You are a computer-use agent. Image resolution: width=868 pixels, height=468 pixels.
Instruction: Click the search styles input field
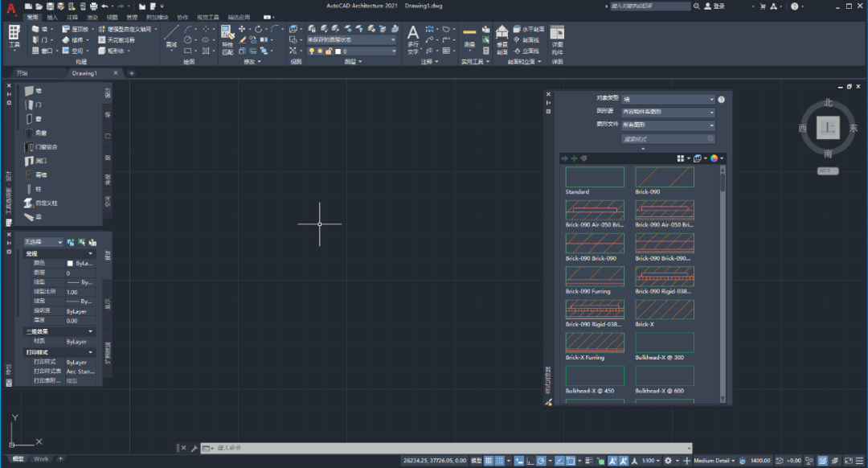point(668,139)
